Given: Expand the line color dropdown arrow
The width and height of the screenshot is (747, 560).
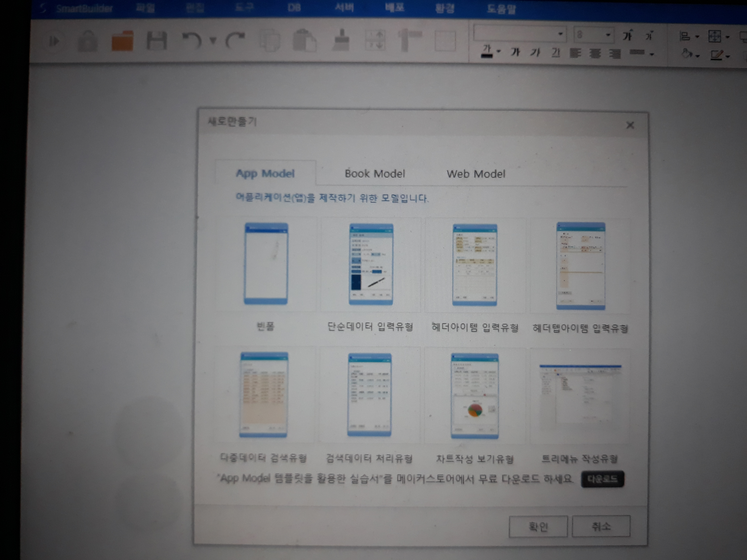Looking at the screenshot, I should (x=727, y=56).
